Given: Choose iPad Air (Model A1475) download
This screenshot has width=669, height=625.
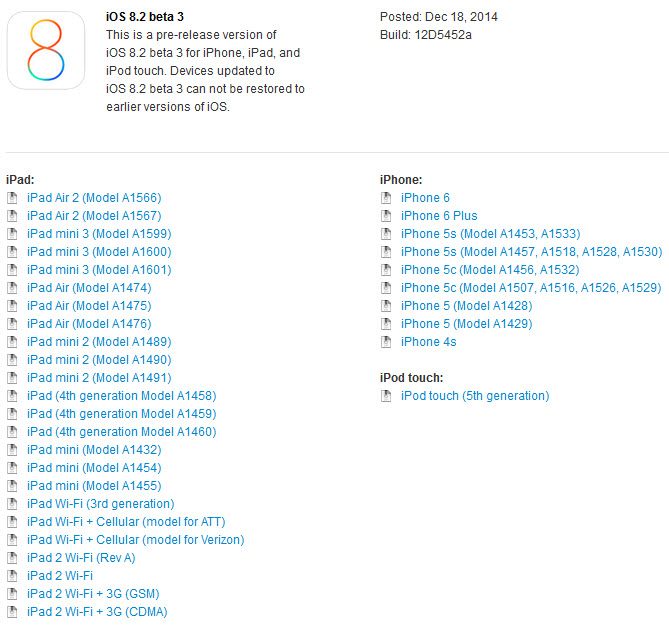Looking at the screenshot, I should coord(89,306).
